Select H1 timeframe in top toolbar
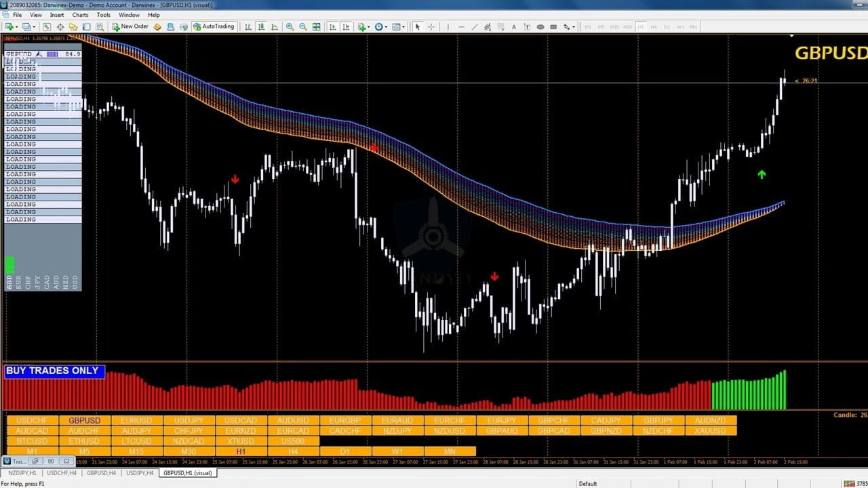Viewport: 868px width, 488px height. (x=642, y=26)
